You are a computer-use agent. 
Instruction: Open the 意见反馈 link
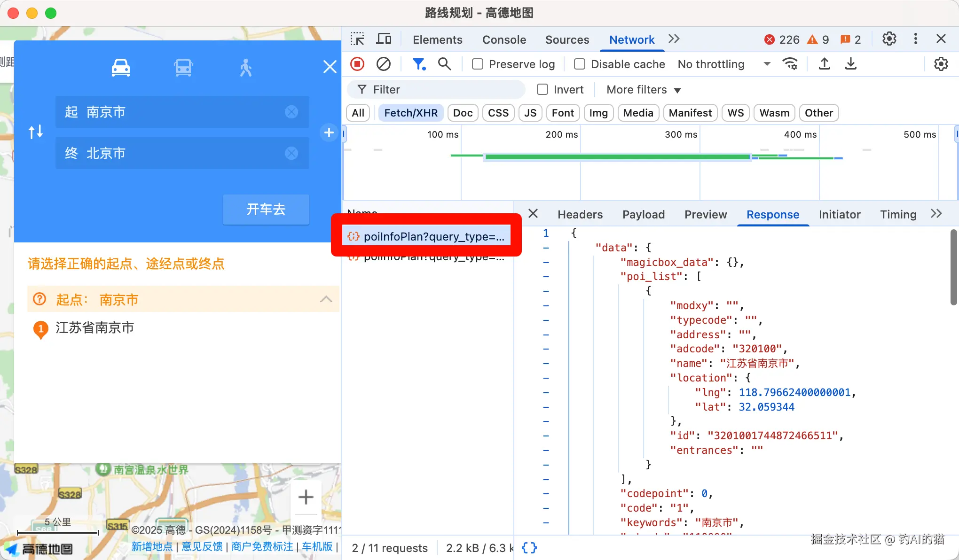[202, 546]
